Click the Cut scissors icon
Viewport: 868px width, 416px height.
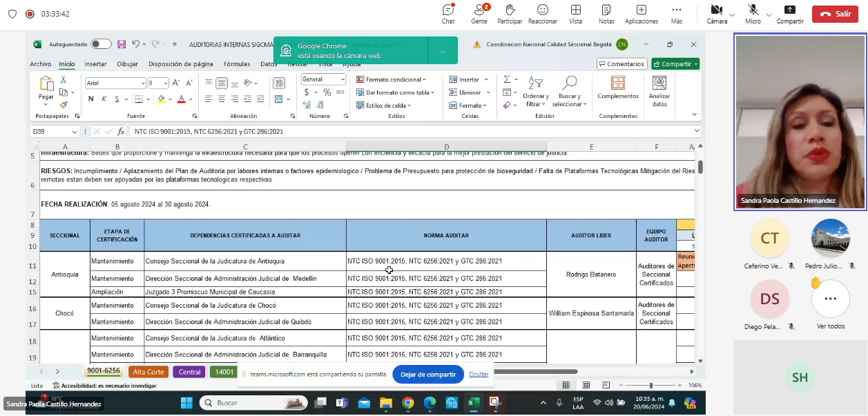(x=64, y=80)
